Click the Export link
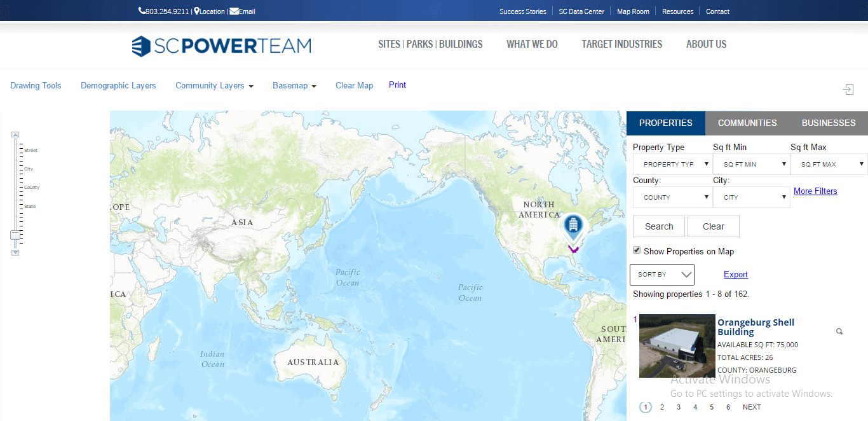Viewport: 868px width, 421px height. pyautogui.click(x=736, y=275)
